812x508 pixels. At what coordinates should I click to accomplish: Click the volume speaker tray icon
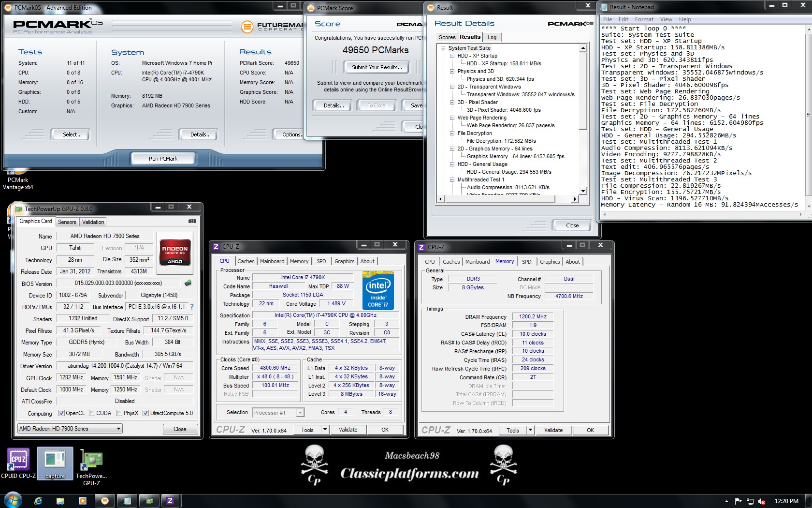[762, 501]
